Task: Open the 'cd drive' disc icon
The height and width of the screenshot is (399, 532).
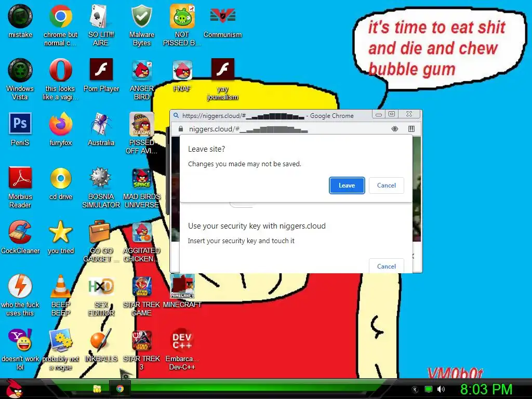Action: [60, 178]
